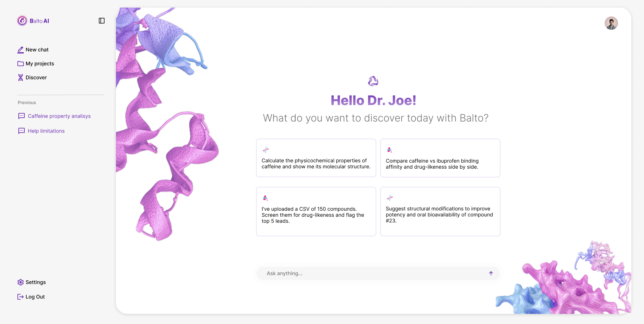
Task: Click the DNA icon on the caffeine properties card
Action: click(266, 150)
